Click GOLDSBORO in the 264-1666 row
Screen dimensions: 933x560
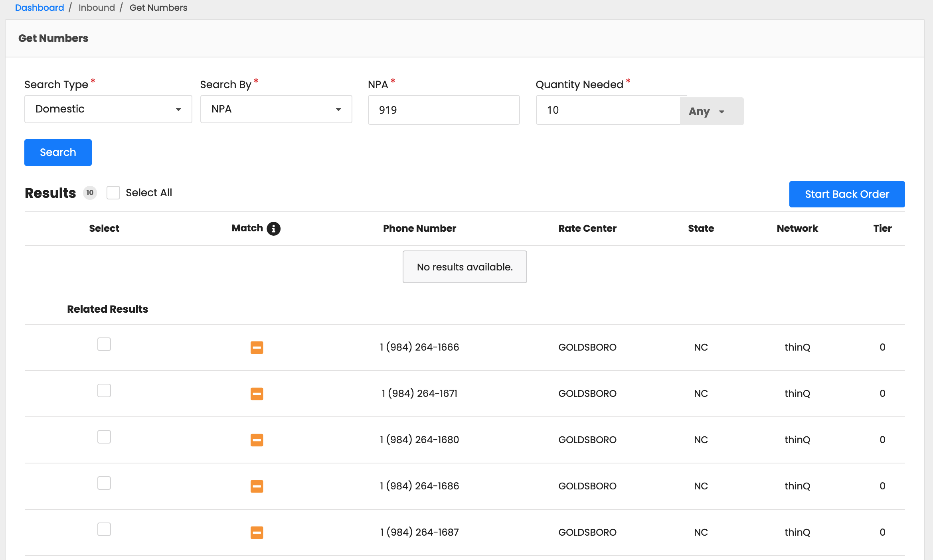(587, 347)
